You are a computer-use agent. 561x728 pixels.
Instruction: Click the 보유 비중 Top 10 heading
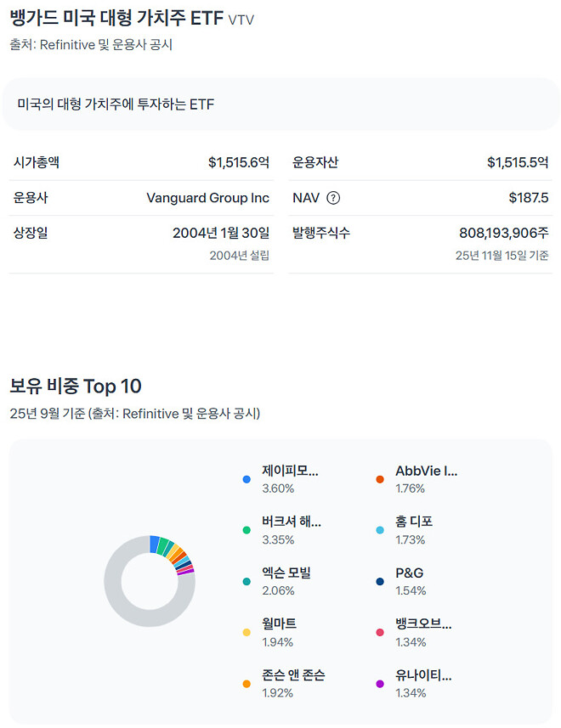tap(76, 387)
